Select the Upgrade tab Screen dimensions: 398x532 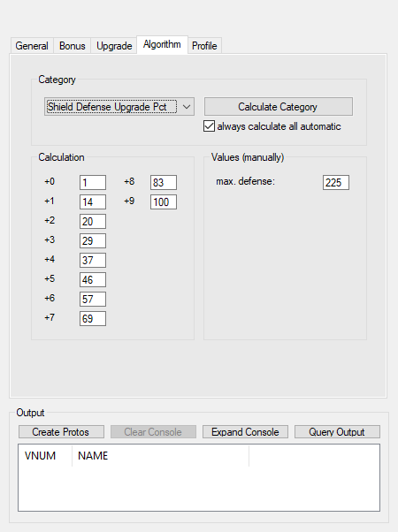coord(114,46)
